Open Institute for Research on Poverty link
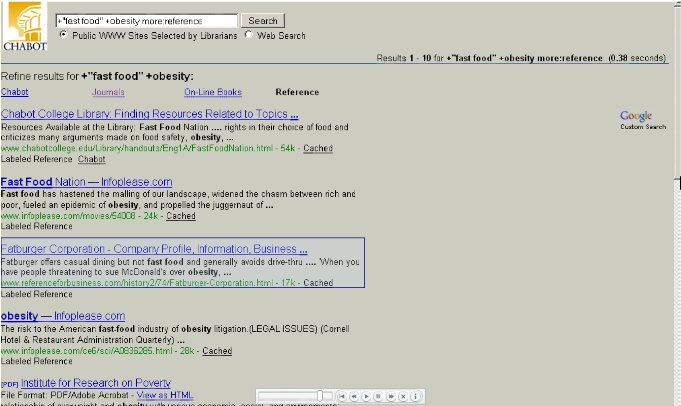 coord(96,383)
